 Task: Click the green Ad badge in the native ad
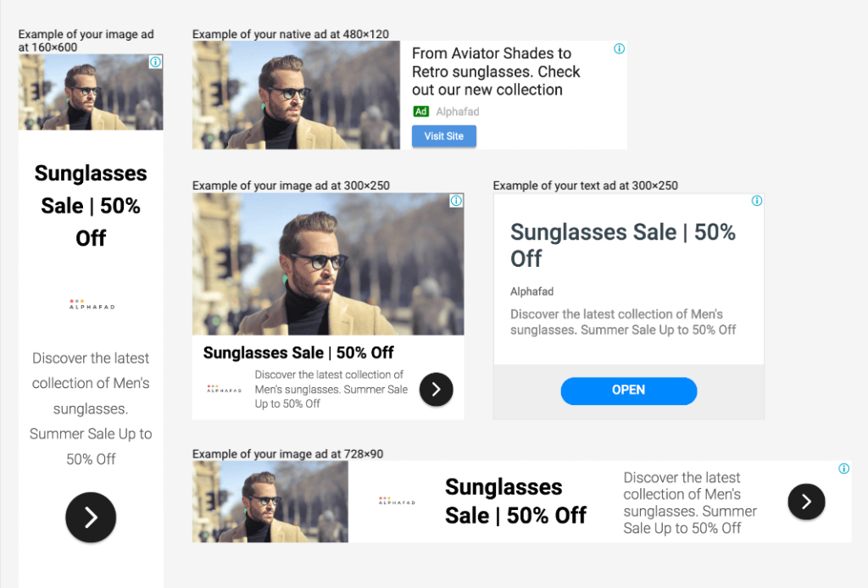(420, 111)
